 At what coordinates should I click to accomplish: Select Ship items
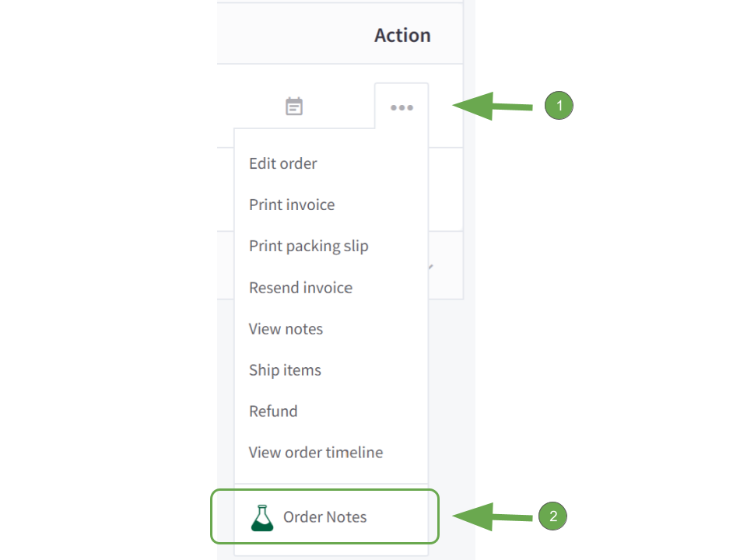285,370
